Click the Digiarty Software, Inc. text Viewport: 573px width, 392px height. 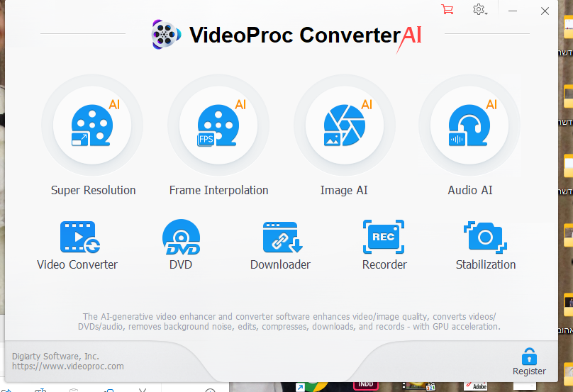tap(55, 356)
